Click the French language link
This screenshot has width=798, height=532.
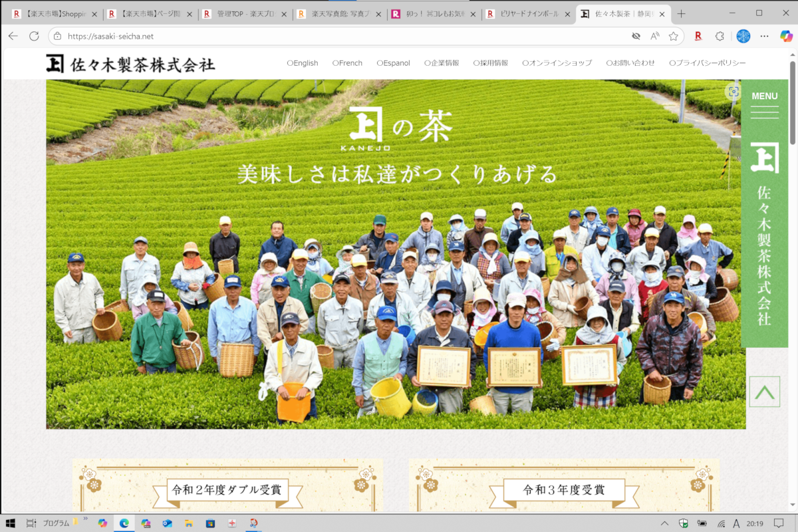click(348, 63)
